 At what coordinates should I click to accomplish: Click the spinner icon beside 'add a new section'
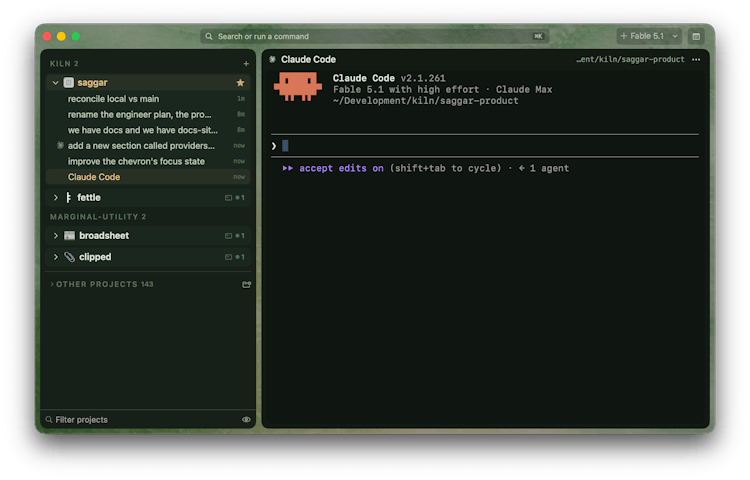click(x=60, y=145)
